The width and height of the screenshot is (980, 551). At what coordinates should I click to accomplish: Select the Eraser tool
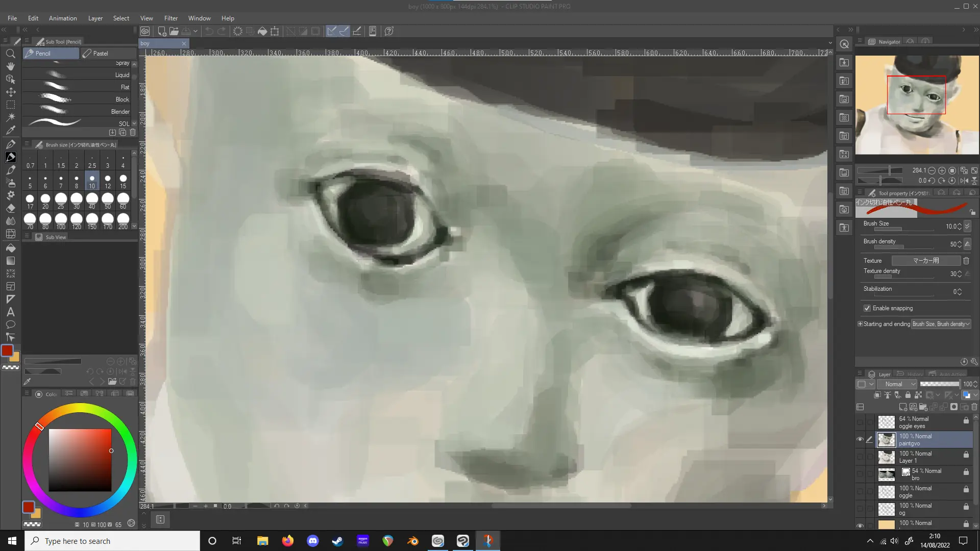(x=10, y=208)
